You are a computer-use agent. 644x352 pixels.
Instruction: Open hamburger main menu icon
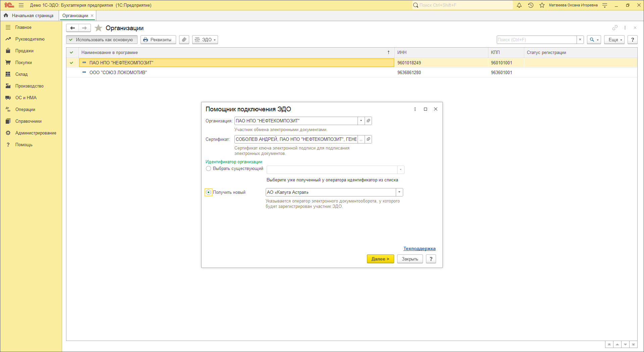pos(21,5)
